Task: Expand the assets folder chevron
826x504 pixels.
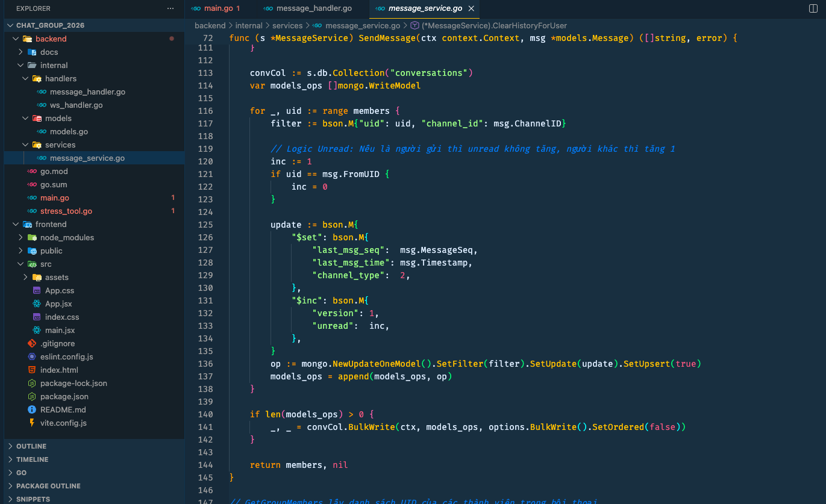Action: [x=25, y=277]
